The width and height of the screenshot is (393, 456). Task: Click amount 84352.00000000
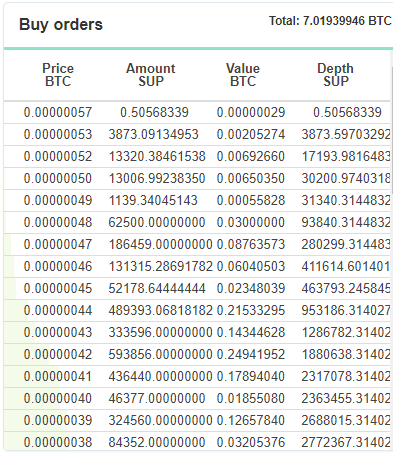157,442
